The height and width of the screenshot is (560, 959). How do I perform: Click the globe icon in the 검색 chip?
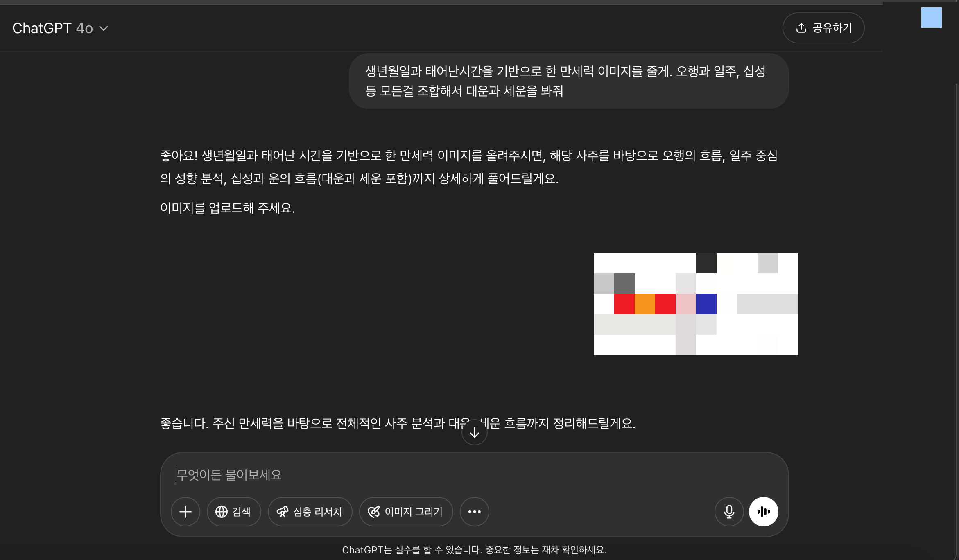point(222,512)
